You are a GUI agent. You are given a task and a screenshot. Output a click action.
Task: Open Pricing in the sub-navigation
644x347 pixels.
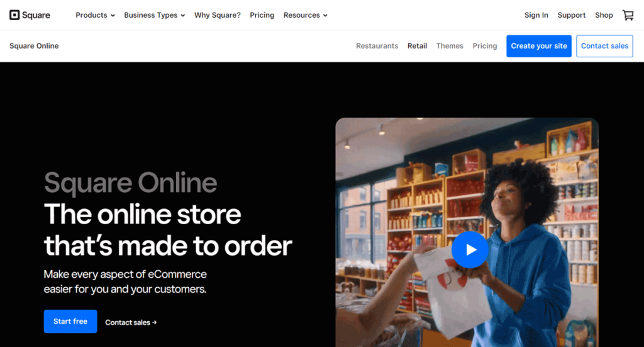(485, 45)
